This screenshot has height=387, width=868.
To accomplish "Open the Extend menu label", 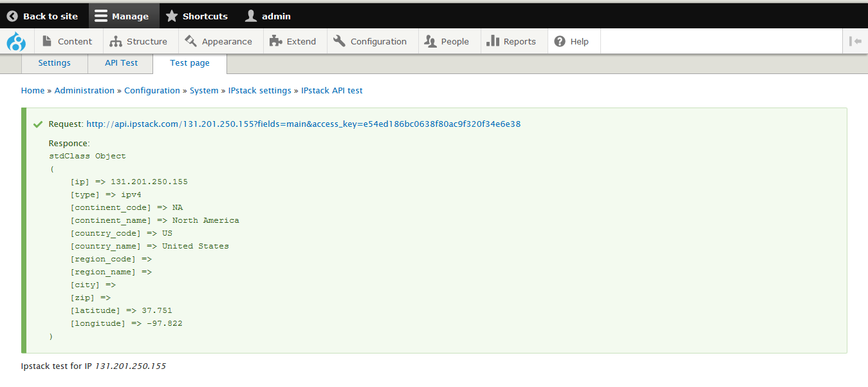I will (x=301, y=41).
